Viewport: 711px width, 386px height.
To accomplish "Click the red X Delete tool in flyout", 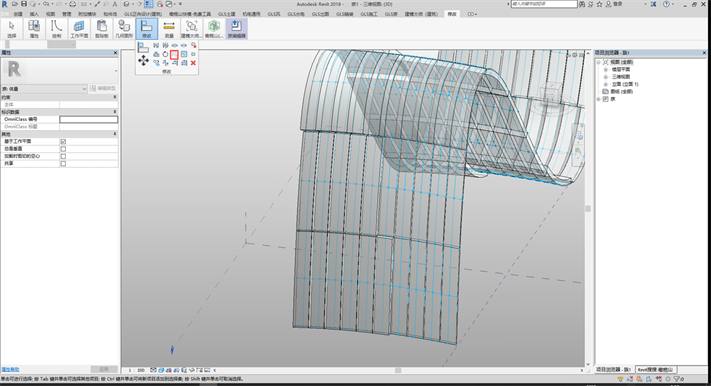I will (x=193, y=63).
